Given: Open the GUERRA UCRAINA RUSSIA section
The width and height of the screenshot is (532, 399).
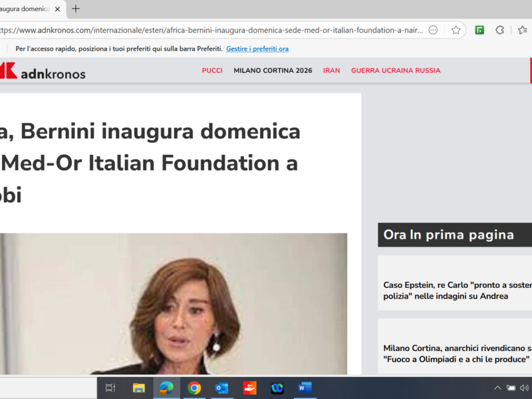Looking at the screenshot, I should (x=396, y=70).
